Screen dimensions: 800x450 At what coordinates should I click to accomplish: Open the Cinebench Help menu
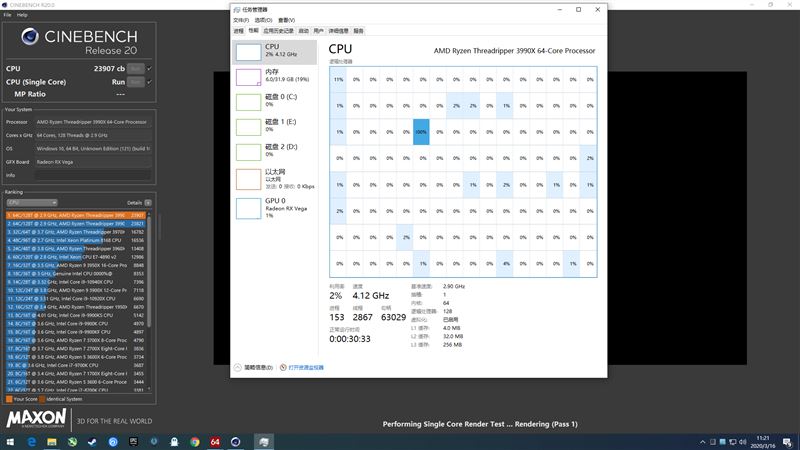pyautogui.click(x=22, y=15)
